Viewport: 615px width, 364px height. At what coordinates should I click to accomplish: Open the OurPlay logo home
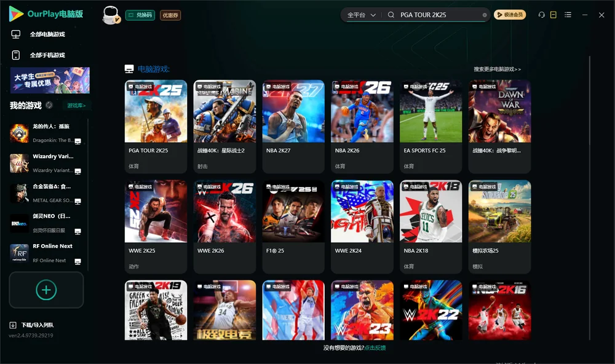[46, 14]
